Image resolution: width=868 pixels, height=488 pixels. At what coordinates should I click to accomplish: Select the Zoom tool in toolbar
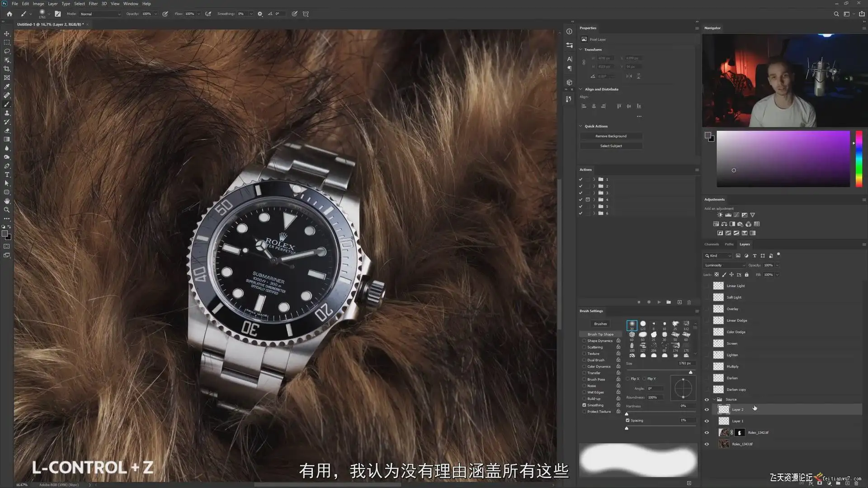click(7, 210)
